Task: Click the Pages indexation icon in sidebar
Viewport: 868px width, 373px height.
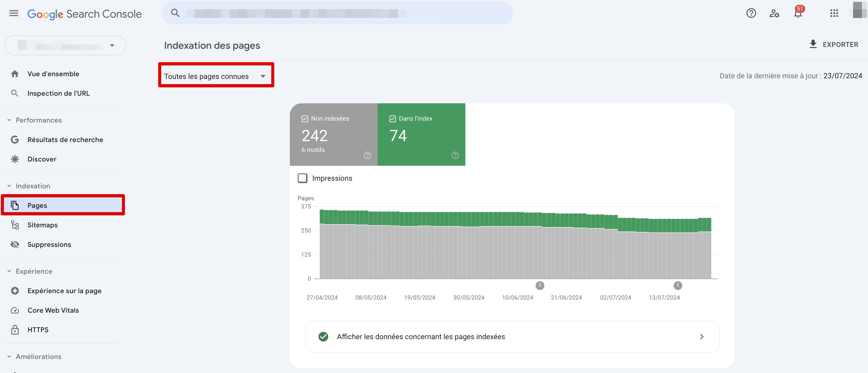Action: point(15,205)
